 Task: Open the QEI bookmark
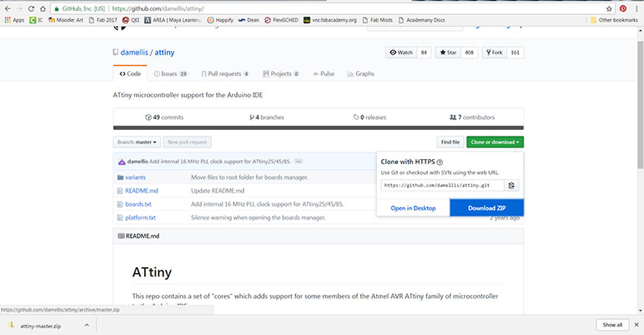(131, 20)
